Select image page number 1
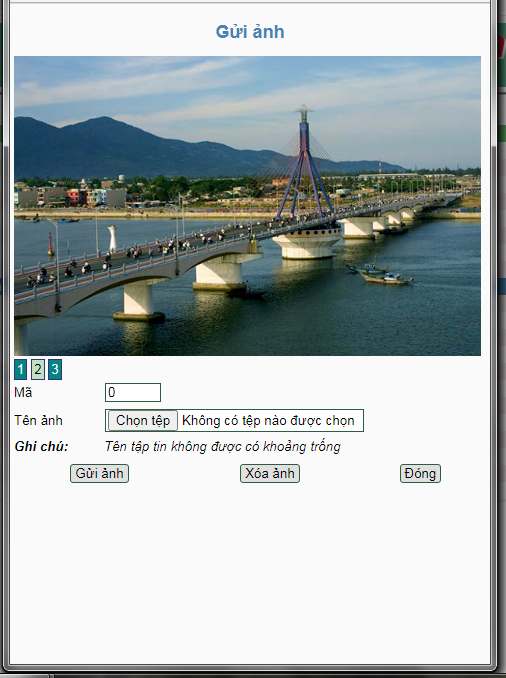The width and height of the screenshot is (506, 678). (x=20, y=369)
